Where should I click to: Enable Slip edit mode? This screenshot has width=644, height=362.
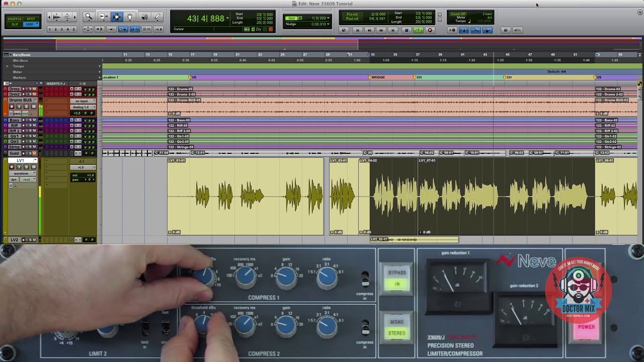(x=15, y=24)
